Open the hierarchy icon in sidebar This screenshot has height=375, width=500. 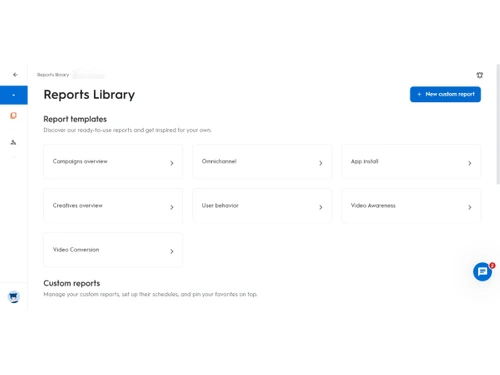[13, 143]
